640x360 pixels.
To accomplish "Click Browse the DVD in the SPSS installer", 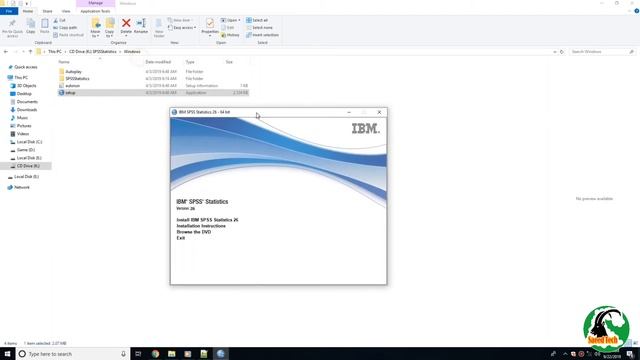I will click(193, 232).
